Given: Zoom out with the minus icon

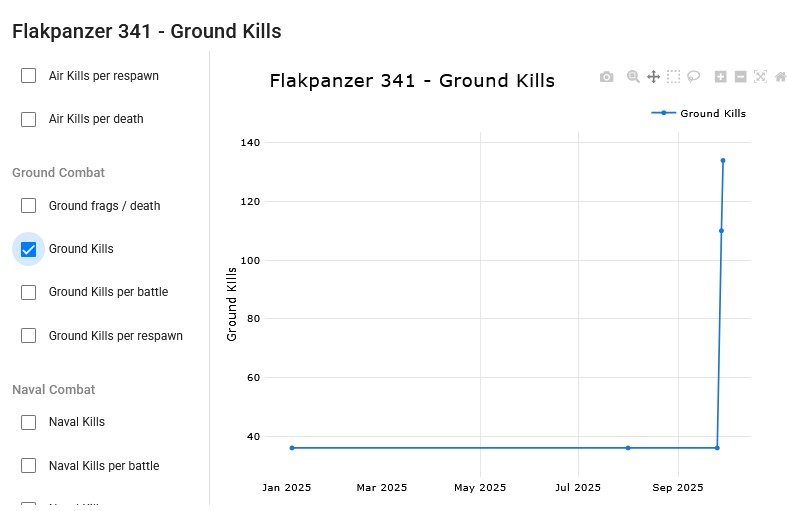Looking at the screenshot, I should point(740,77).
